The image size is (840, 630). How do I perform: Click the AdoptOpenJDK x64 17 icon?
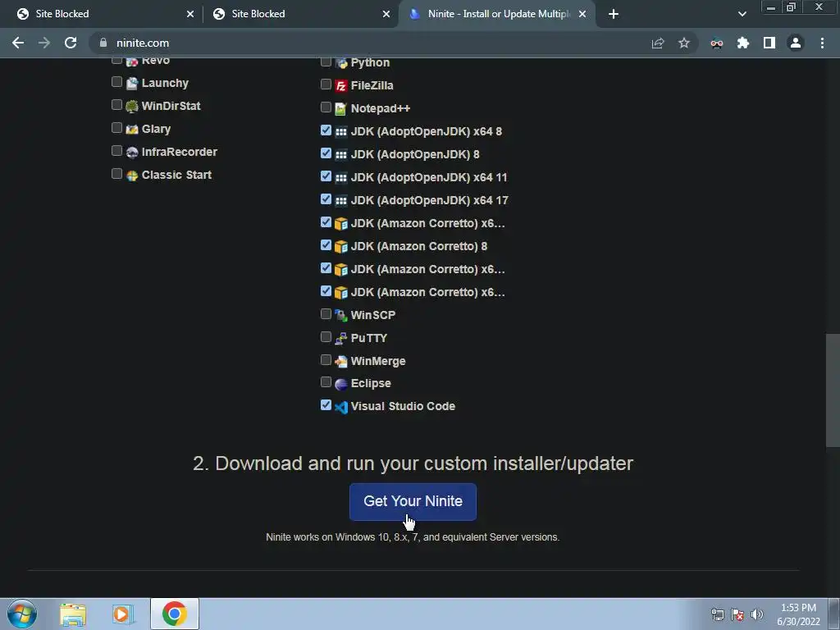click(x=341, y=201)
